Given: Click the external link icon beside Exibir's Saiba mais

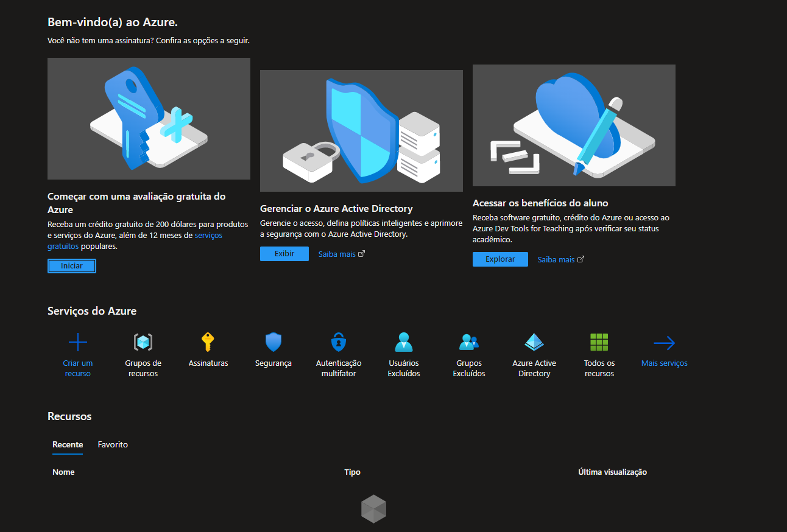Looking at the screenshot, I should click(x=361, y=254).
